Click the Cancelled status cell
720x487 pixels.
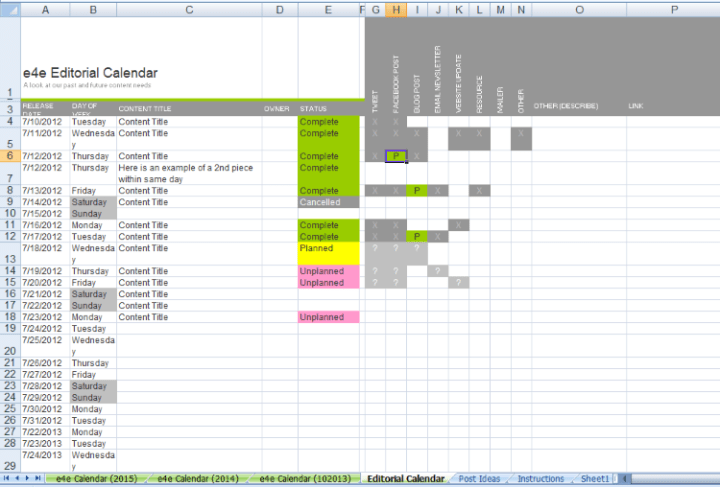pyautogui.click(x=329, y=202)
